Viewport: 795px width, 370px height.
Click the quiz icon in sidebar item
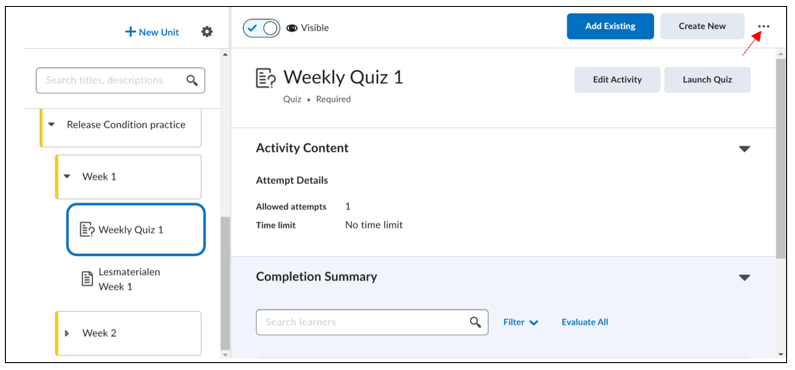pos(87,230)
